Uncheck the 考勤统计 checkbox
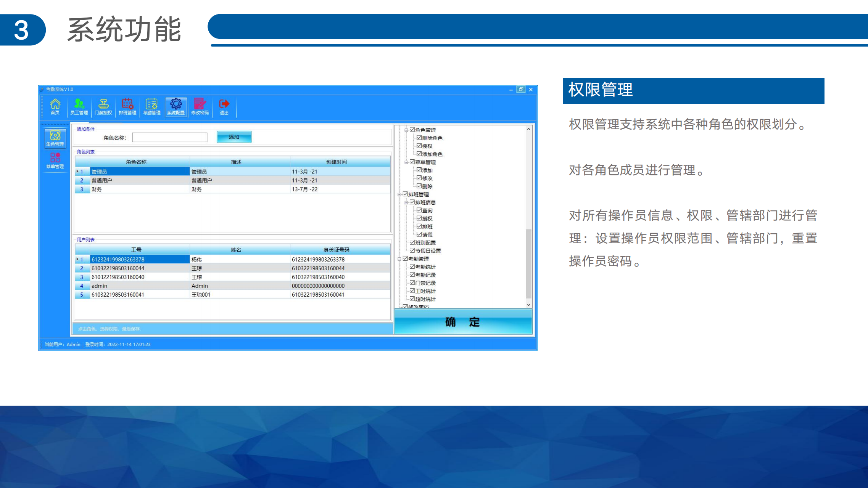Screen dimensions: 868x488 (412, 266)
